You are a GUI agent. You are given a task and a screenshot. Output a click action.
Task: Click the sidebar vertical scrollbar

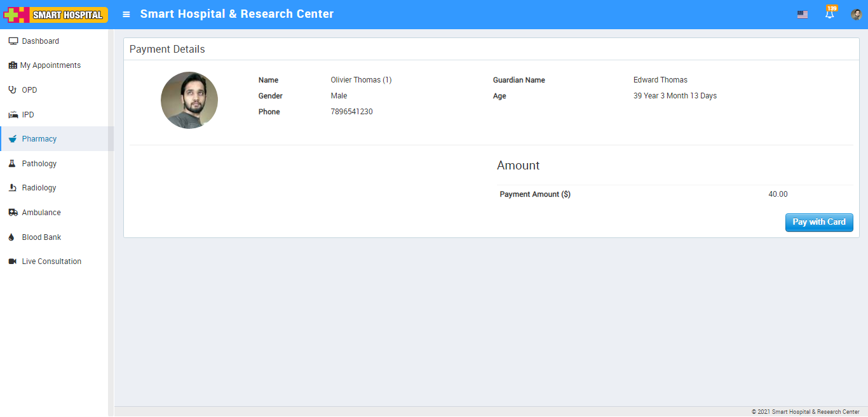111,222
